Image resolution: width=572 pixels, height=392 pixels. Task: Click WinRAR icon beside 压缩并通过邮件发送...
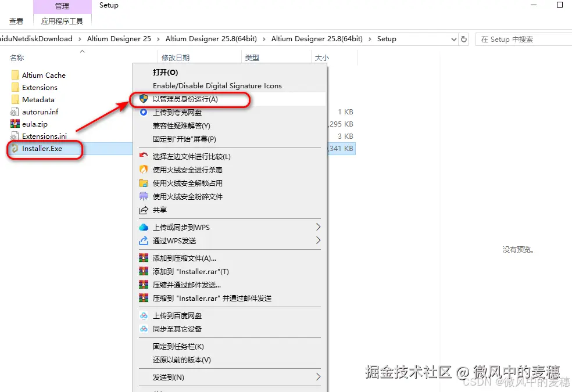(144, 285)
